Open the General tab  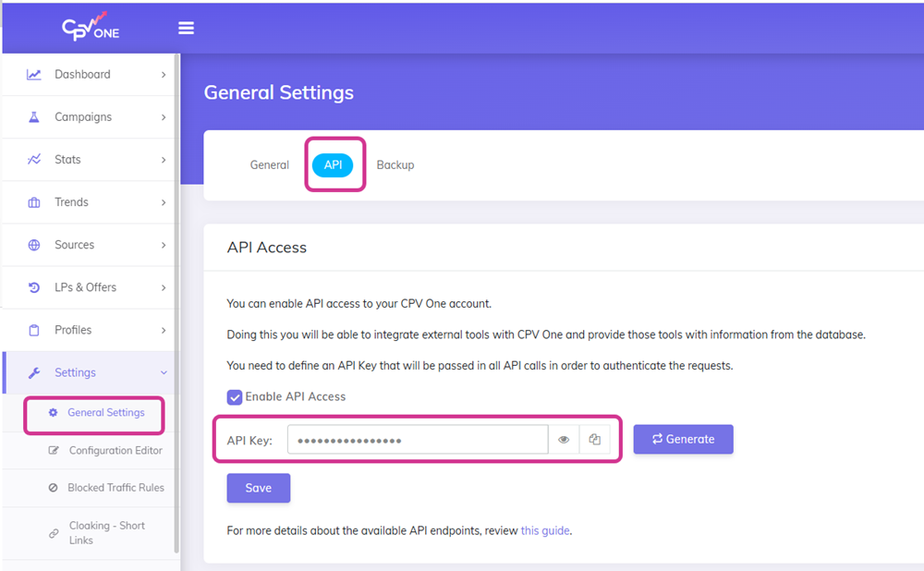click(269, 164)
